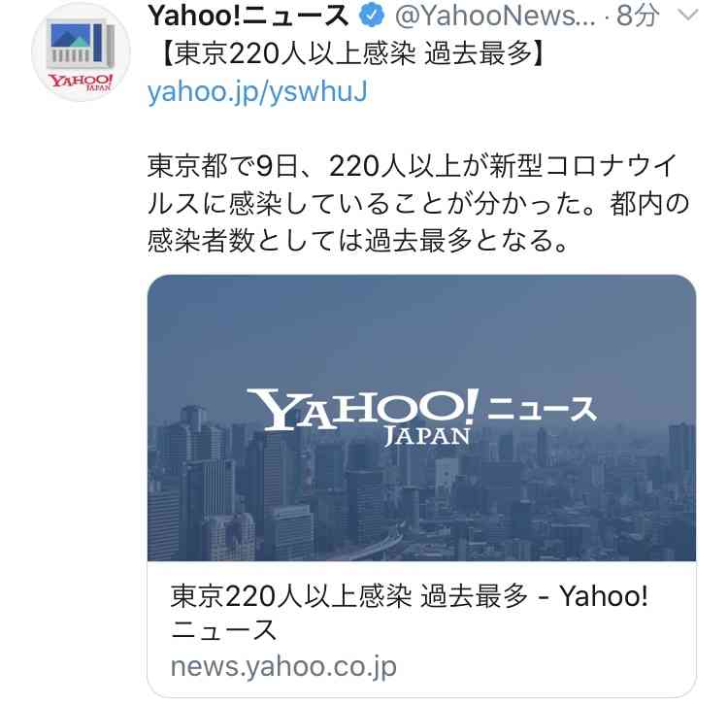Image resolution: width=728 pixels, height=705 pixels.
Task: Click the newspaper graphic in the avatar
Action: coord(81,45)
